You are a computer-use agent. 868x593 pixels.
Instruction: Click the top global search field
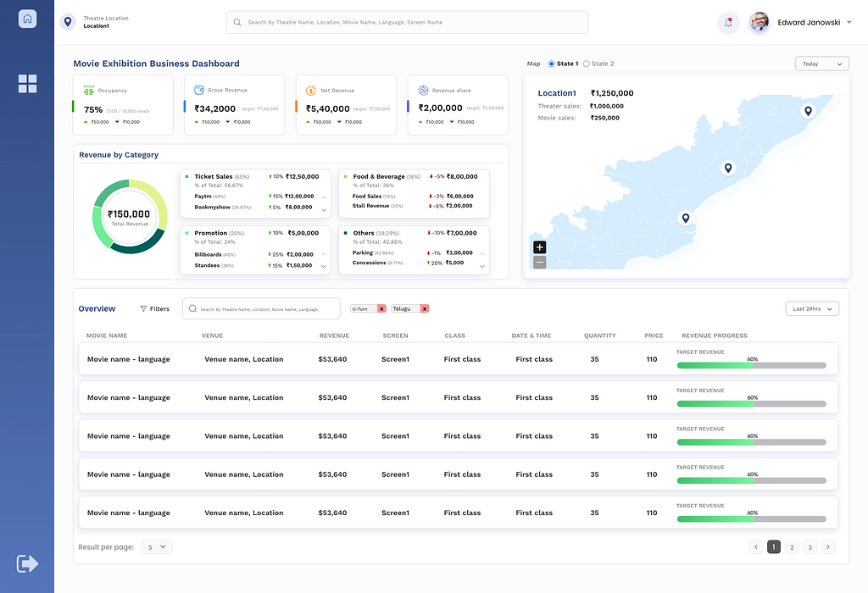pos(407,22)
